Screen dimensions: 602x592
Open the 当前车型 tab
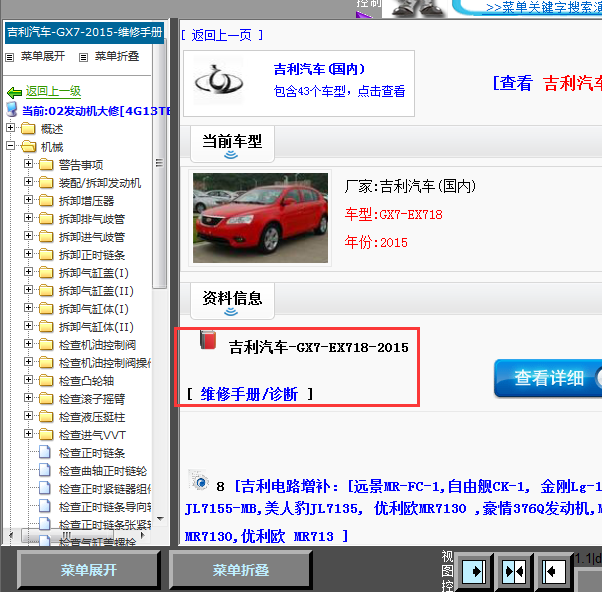click(232, 144)
